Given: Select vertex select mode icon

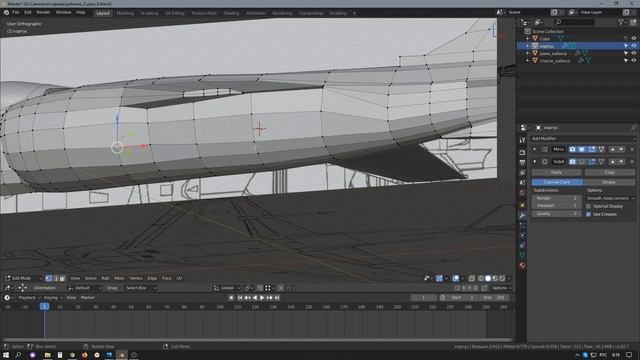Looking at the screenshot, I should pos(49,278).
